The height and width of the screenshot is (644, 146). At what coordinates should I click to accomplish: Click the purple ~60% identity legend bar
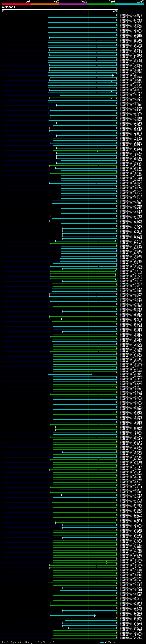73,4
